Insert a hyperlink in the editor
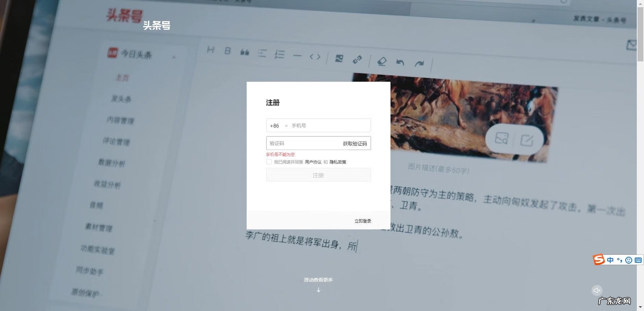The height and width of the screenshot is (311, 644). point(358,60)
